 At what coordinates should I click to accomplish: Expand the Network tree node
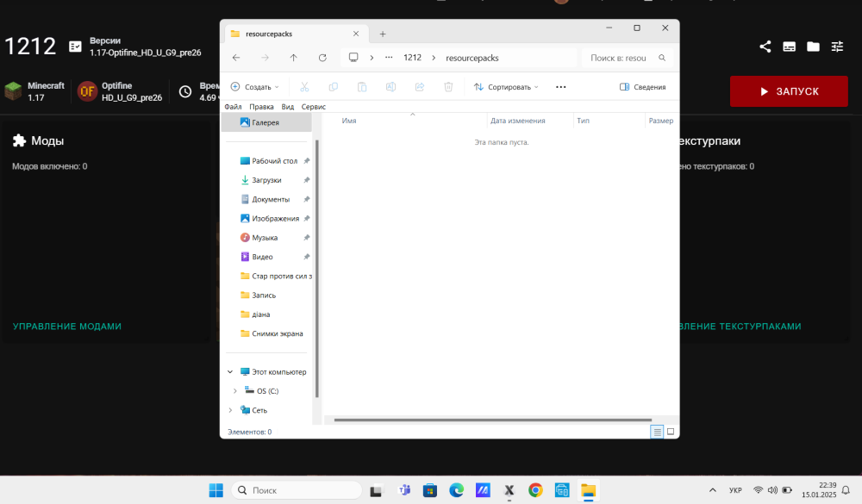(x=230, y=411)
